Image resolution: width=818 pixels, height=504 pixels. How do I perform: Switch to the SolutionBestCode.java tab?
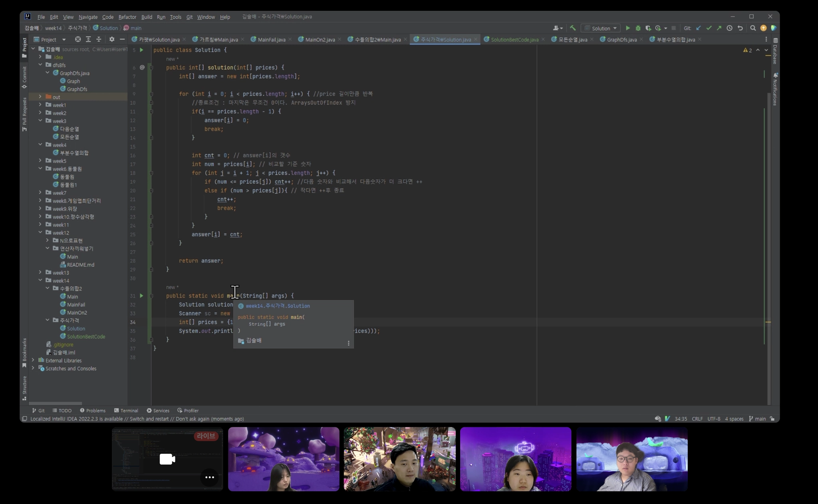pyautogui.click(x=514, y=40)
